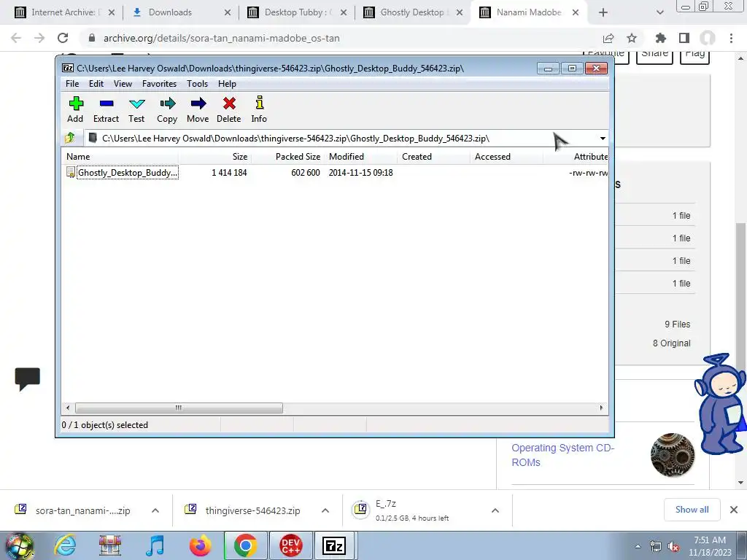Viewport: 747px width, 560px height.
Task: Click the Chrome address bar URL
Action: pyautogui.click(x=222, y=38)
